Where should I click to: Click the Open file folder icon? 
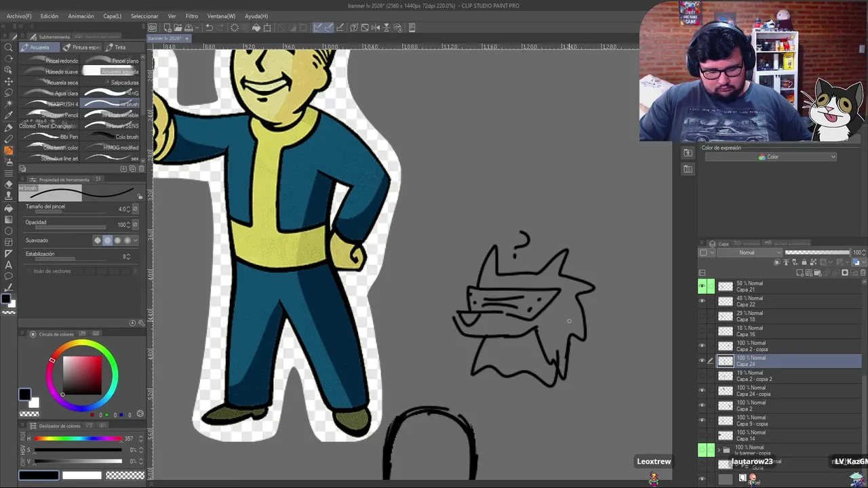(177, 28)
